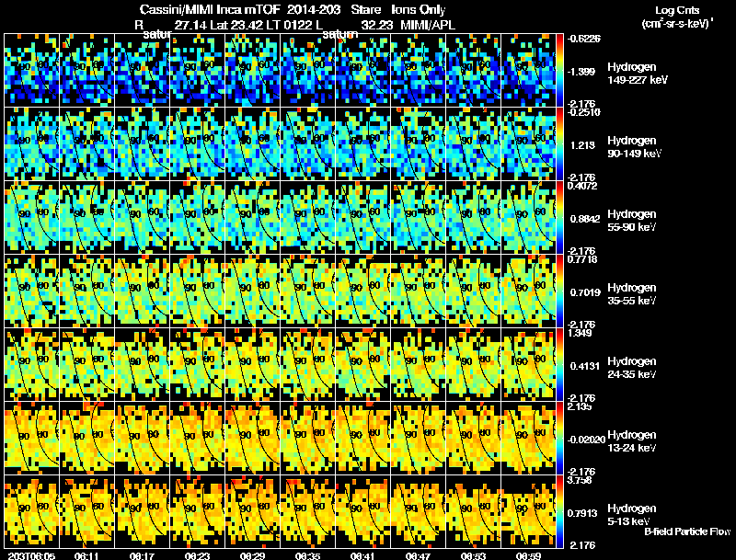Click the 'Log Cnts' legend title

click(677, 10)
